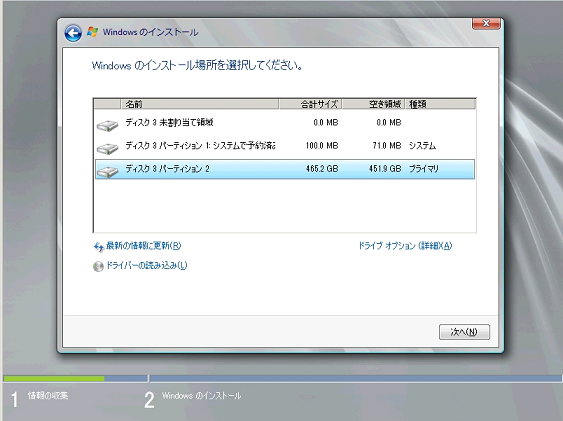Click drive icon for パーティション 2 row
Screen dimensions: 563x421
(107, 171)
